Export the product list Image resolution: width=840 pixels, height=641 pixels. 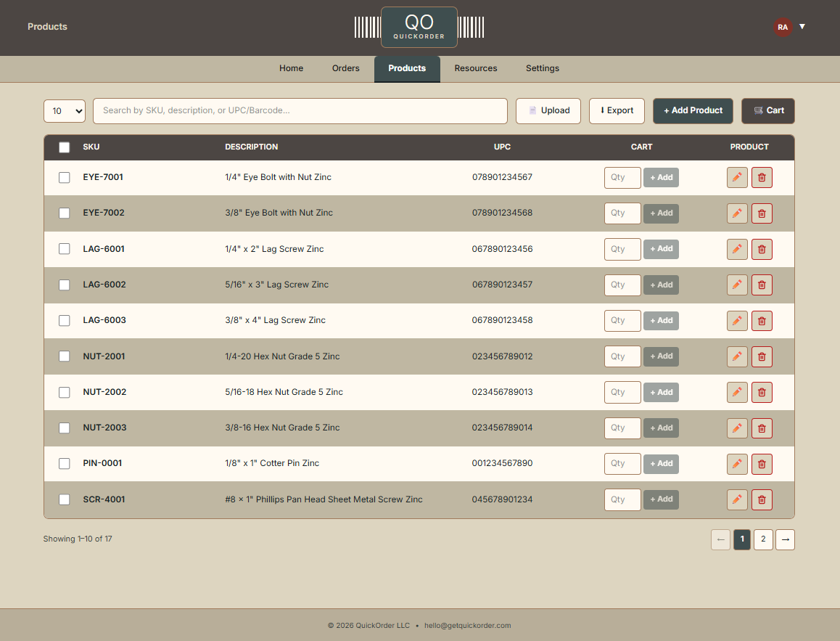click(x=617, y=111)
